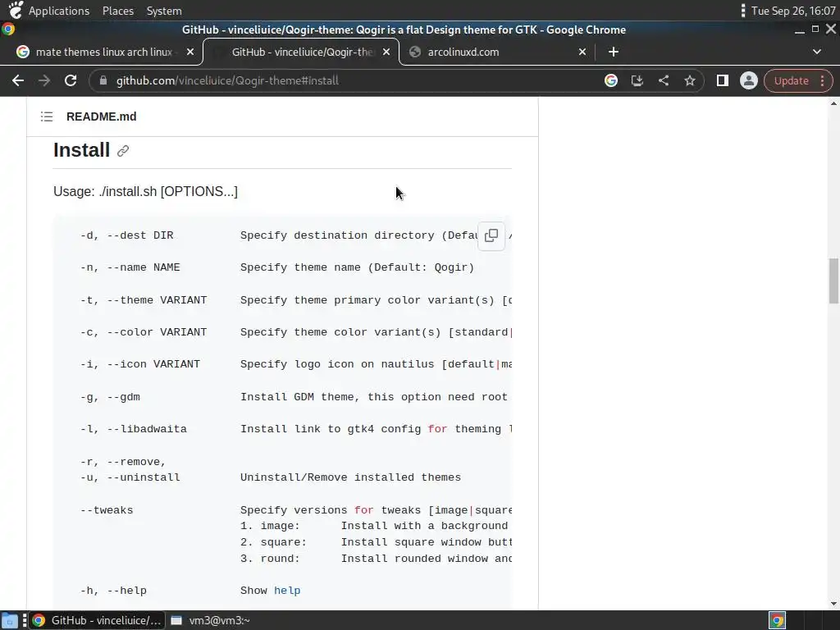Close the mate themes linux tab
Screen dimensions: 840x630
pyautogui.click(x=190, y=52)
